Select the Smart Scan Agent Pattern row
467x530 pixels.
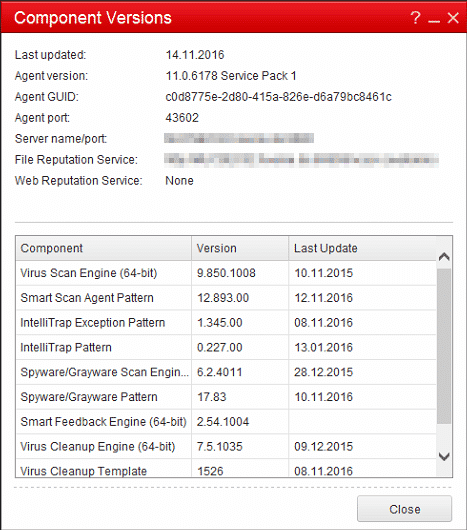tap(226, 298)
